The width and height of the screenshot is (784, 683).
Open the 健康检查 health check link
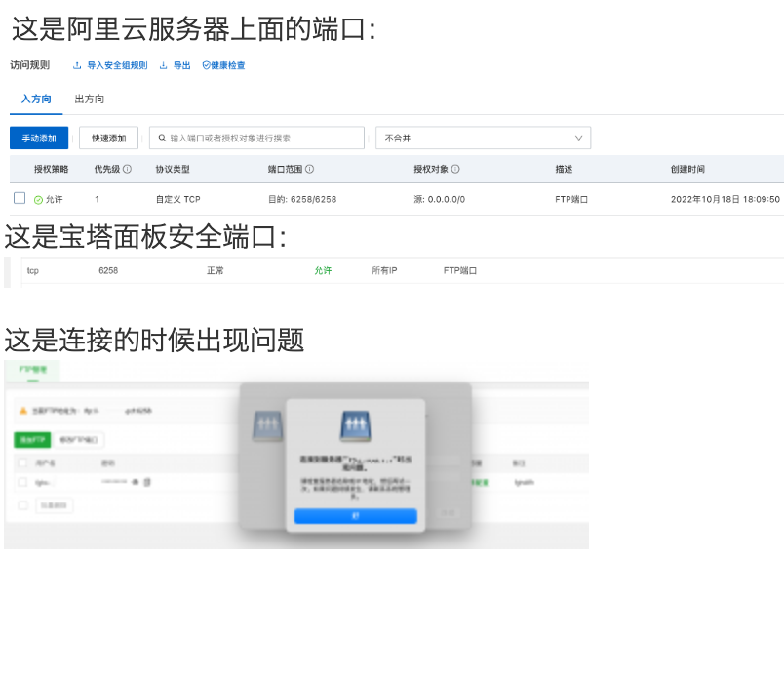pyautogui.click(x=228, y=65)
